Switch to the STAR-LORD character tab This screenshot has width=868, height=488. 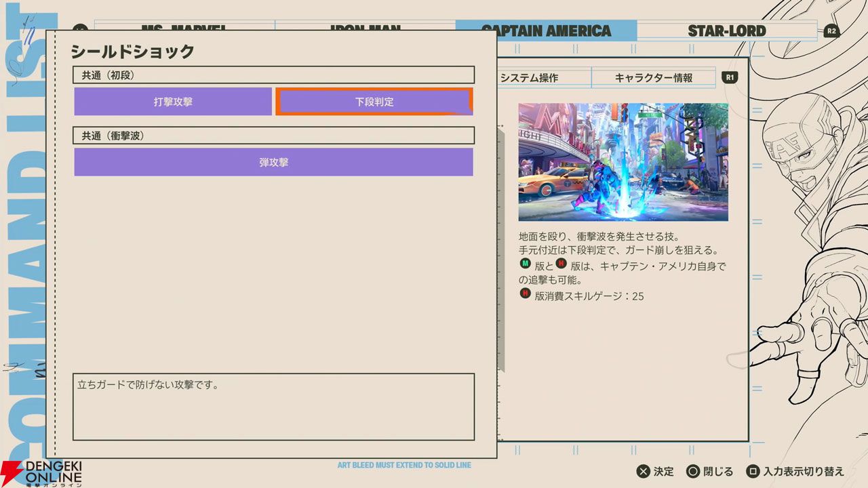coord(726,30)
